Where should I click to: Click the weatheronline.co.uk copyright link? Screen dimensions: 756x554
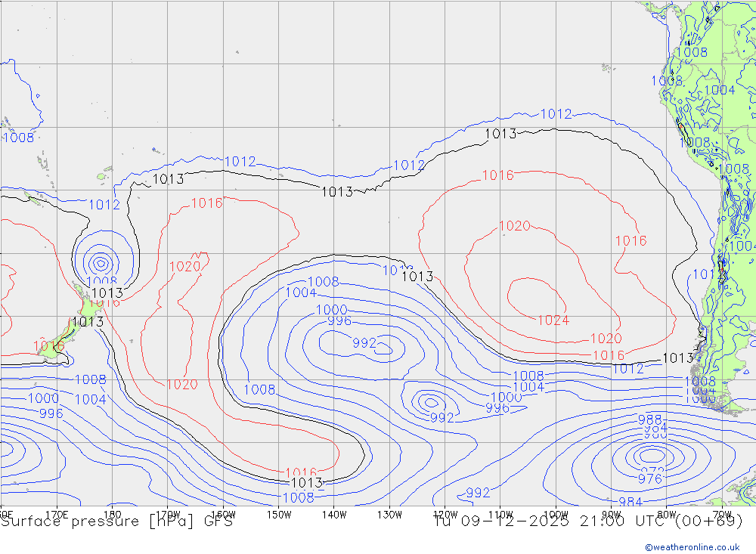coord(692,546)
